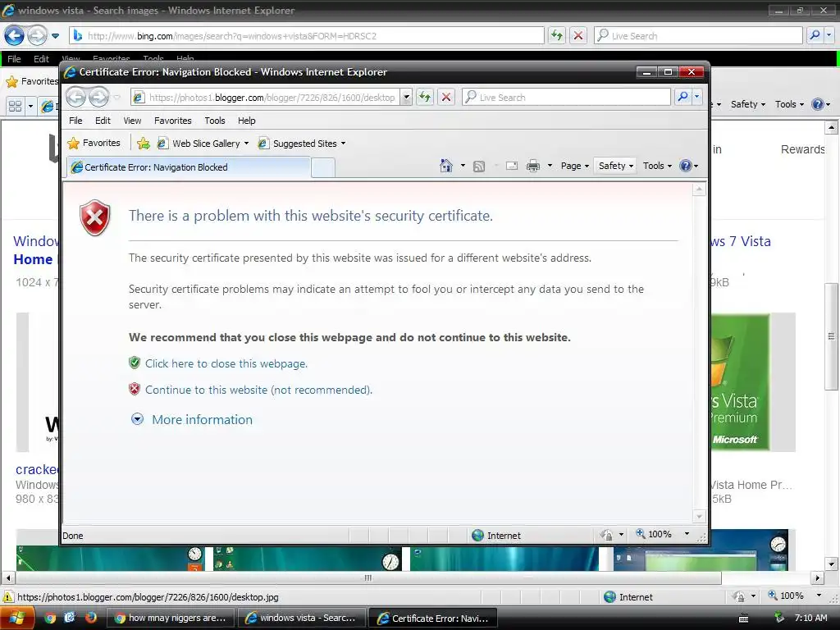840x630 pixels.
Task: Switch to windows vista search taskbar button
Action: click(301, 619)
